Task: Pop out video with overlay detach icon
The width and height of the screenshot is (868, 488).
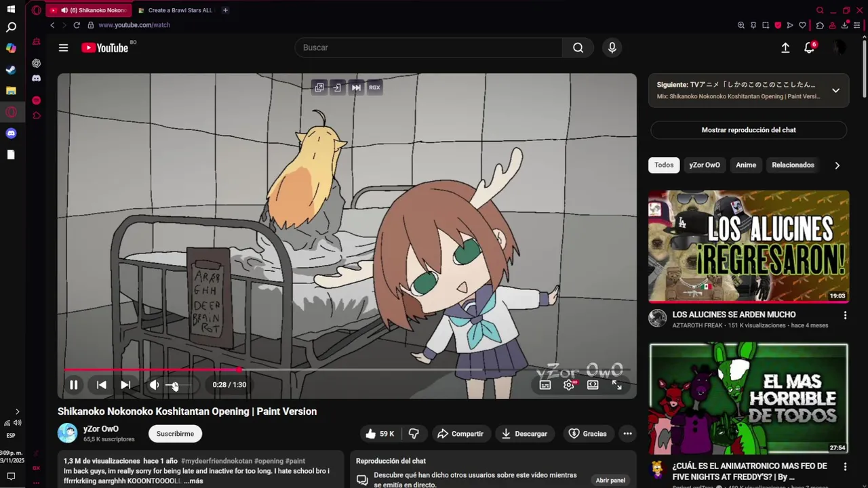Action: (x=319, y=87)
